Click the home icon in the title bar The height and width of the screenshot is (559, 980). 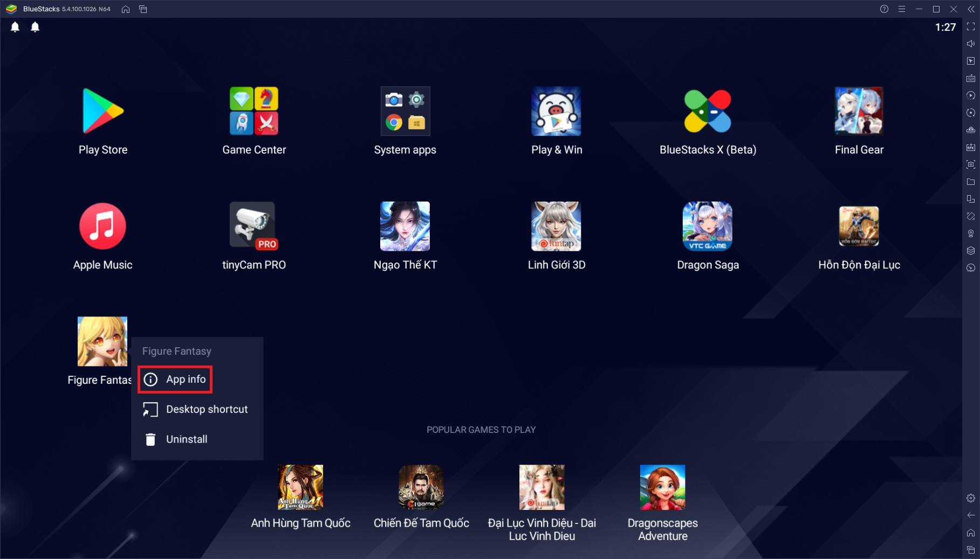pyautogui.click(x=126, y=9)
